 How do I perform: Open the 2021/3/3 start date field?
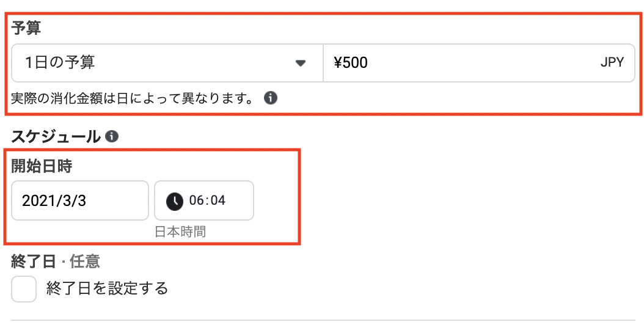tap(79, 200)
